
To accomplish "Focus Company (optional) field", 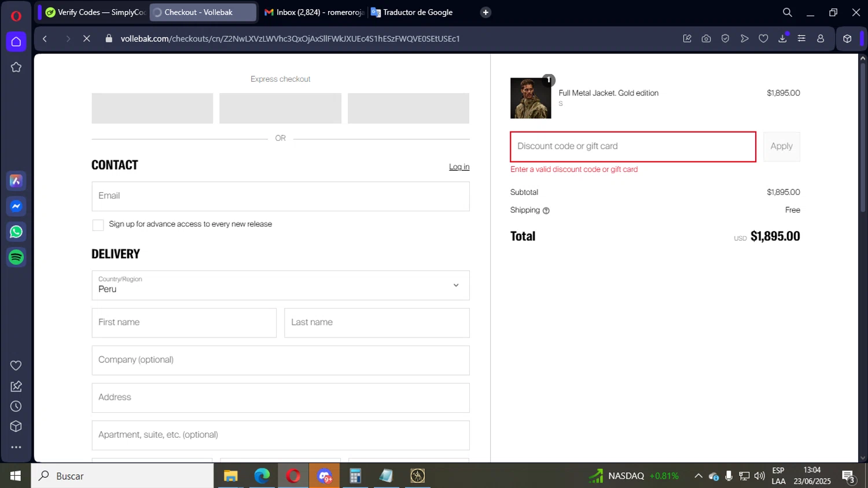I will [x=281, y=360].
